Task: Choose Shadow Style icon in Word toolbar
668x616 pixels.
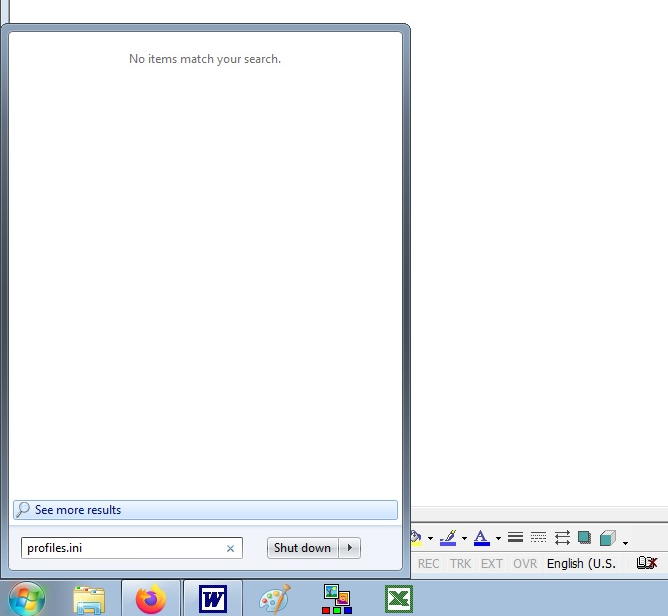Action: [584, 538]
